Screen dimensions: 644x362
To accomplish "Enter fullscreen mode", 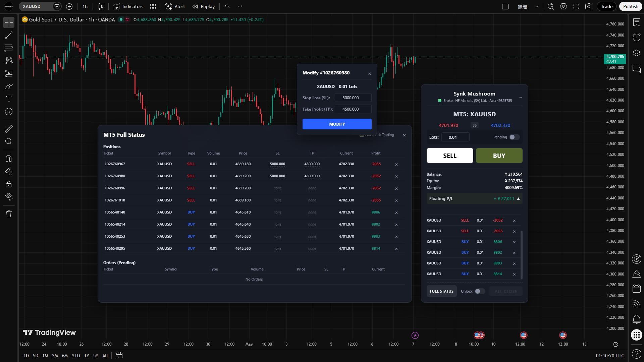I will [576, 6].
